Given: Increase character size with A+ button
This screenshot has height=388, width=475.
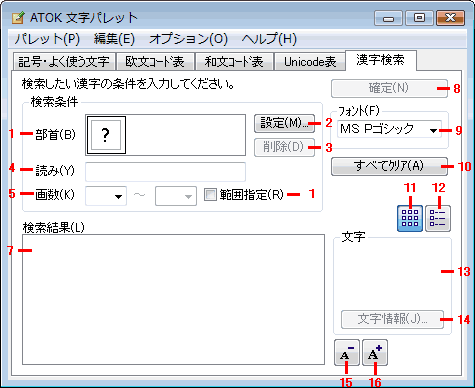Looking at the screenshot, I should click(x=375, y=353).
